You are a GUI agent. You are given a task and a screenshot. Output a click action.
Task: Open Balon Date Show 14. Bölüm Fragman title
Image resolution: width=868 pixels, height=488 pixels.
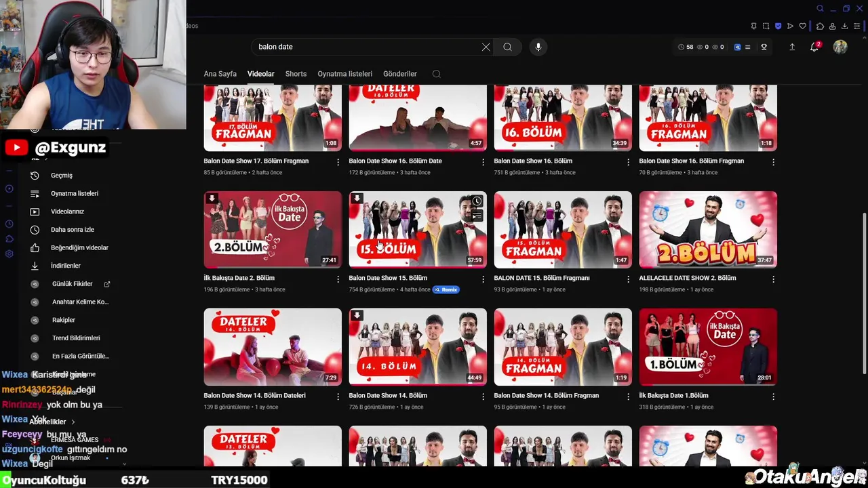point(546,395)
